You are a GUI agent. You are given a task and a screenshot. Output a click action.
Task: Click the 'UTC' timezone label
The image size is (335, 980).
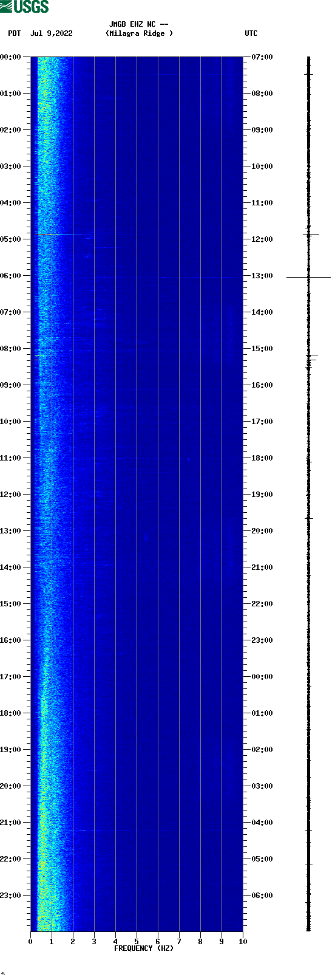pyautogui.click(x=251, y=33)
